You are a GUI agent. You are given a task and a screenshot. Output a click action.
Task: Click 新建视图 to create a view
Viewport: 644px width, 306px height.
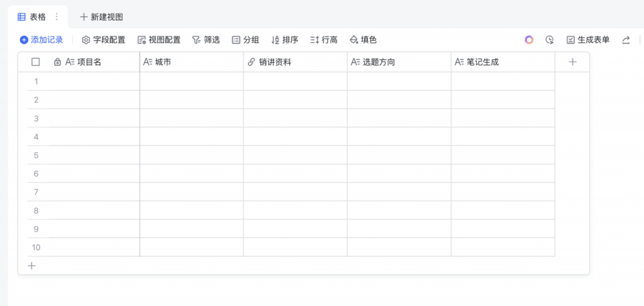pyautogui.click(x=101, y=17)
